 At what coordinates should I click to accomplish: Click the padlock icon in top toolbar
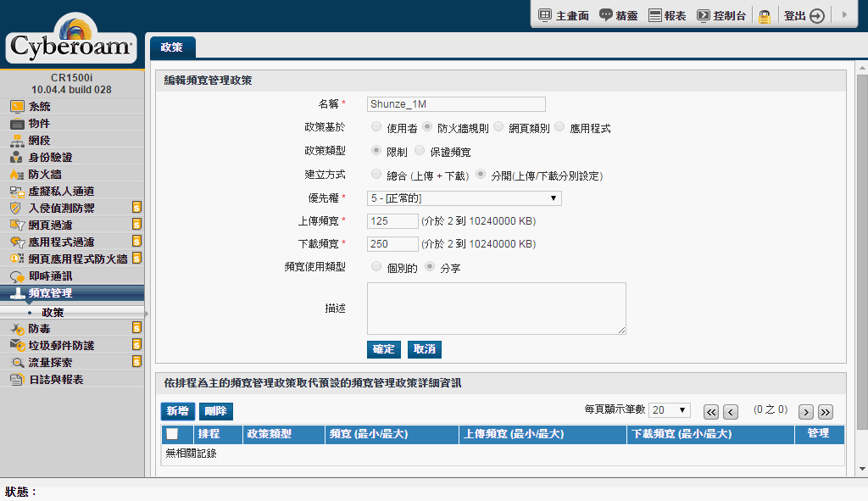pyautogui.click(x=765, y=16)
